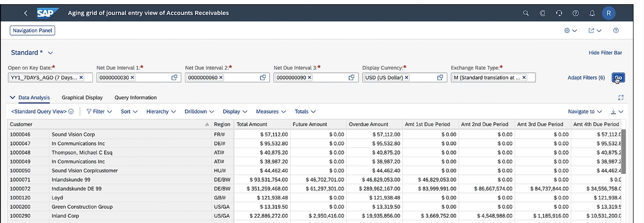Open the Sort menu
644x223 pixels.
point(129,111)
